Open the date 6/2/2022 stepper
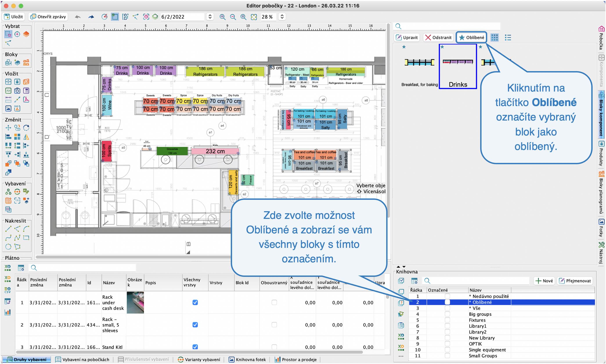 (x=210, y=17)
